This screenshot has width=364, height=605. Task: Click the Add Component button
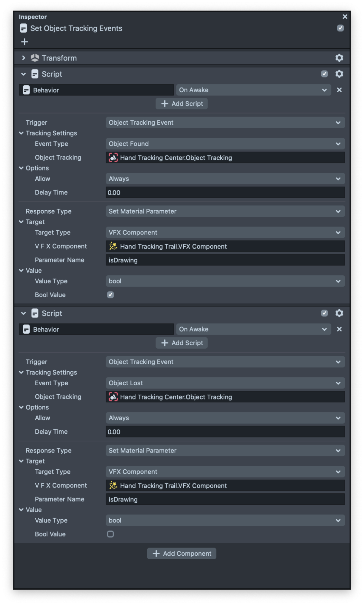point(182,554)
